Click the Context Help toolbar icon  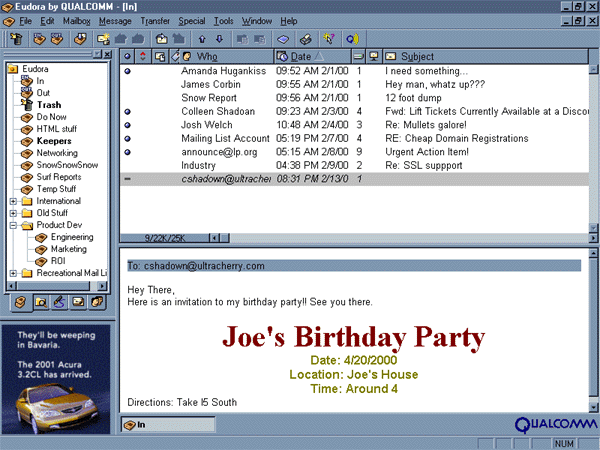(x=328, y=39)
